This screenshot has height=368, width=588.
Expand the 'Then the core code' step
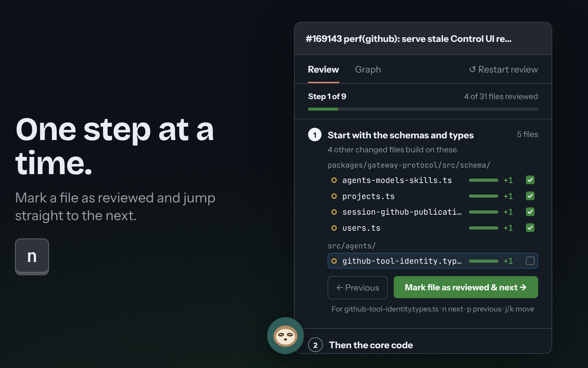[371, 345]
